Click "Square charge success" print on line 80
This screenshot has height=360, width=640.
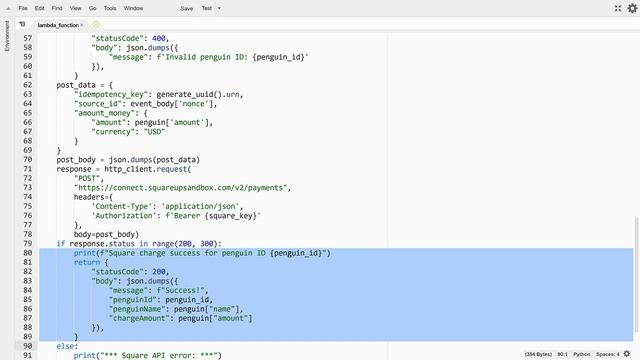tap(202, 253)
